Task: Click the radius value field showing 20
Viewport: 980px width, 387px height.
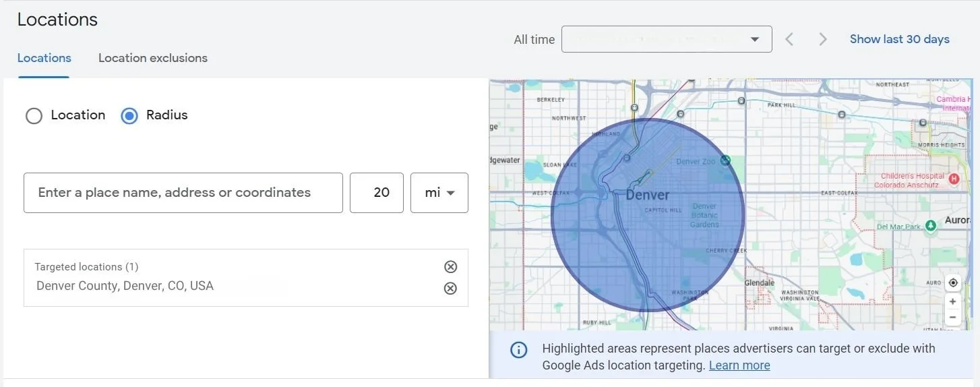Action: [x=377, y=193]
